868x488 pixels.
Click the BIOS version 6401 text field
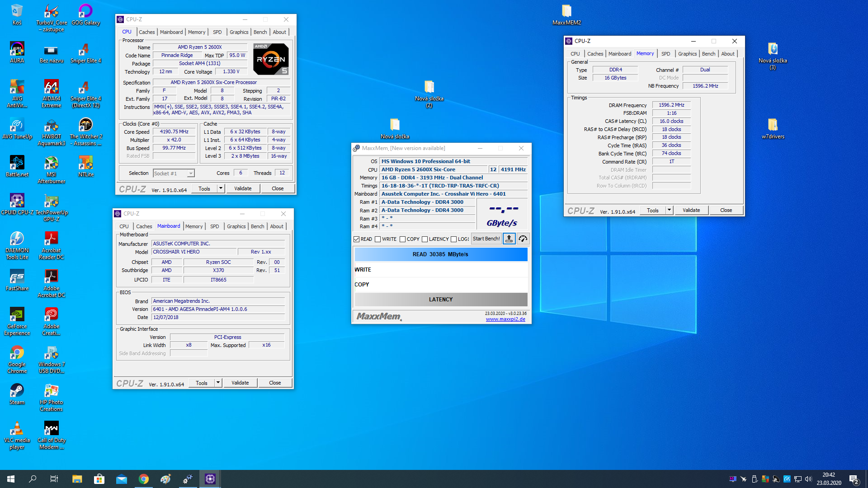(218, 309)
